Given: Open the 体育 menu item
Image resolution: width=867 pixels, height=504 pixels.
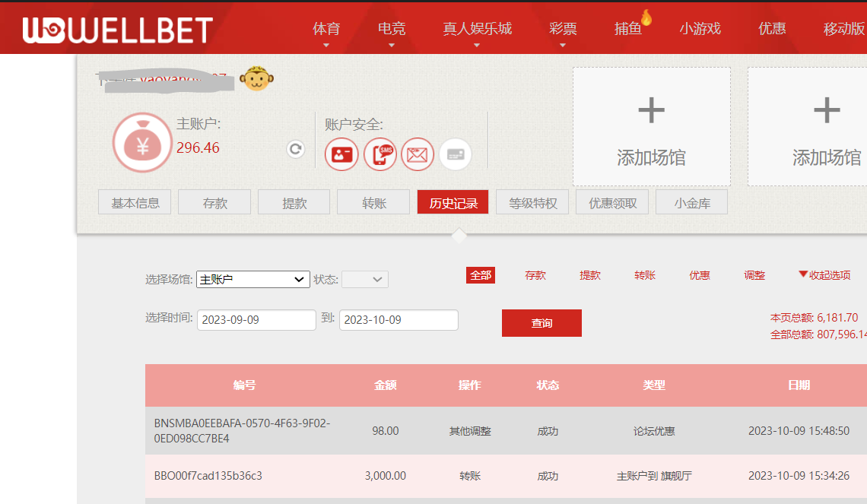Looking at the screenshot, I should tap(326, 29).
